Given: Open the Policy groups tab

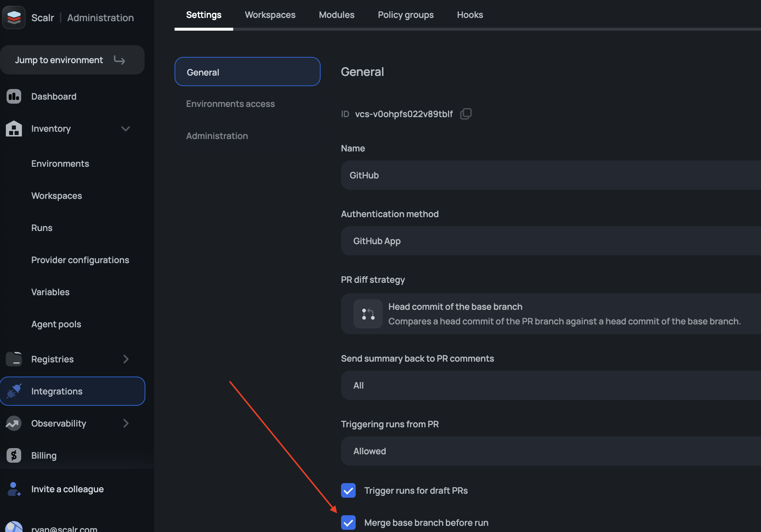Looking at the screenshot, I should pyautogui.click(x=405, y=15).
